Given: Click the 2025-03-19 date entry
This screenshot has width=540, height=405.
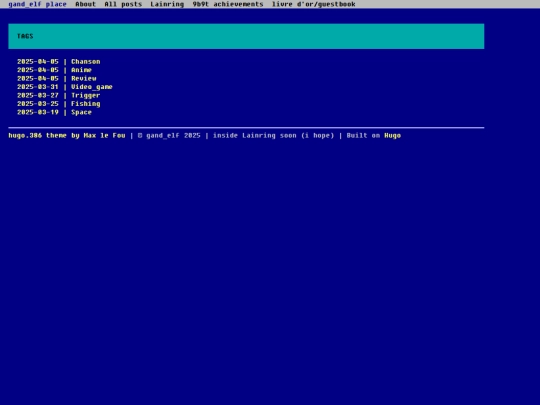Looking at the screenshot, I should click(38, 112).
